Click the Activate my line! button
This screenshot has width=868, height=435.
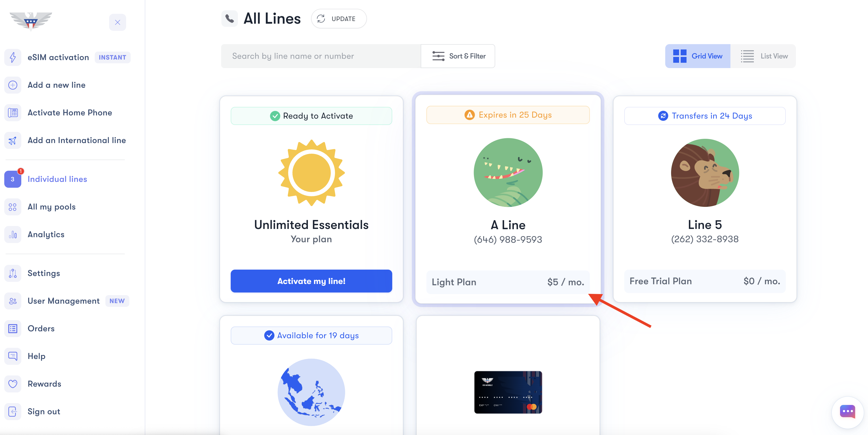(x=311, y=281)
